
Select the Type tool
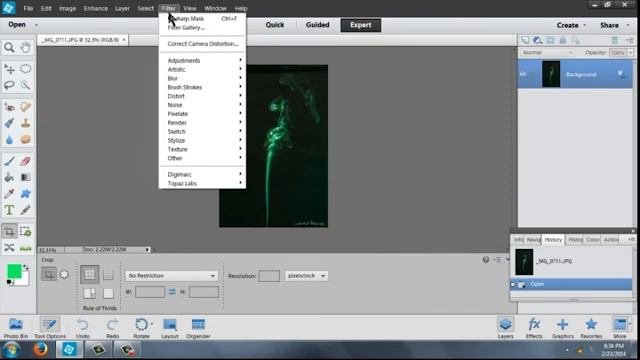[9, 210]
